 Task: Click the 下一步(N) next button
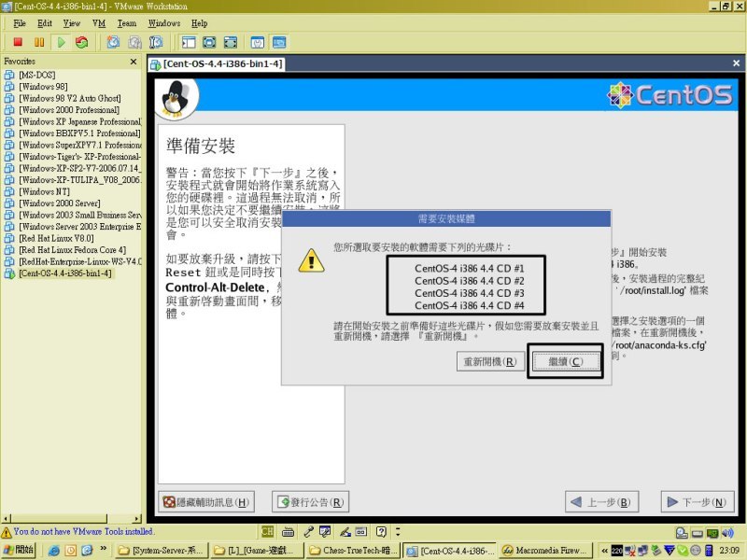coord(697,502)
